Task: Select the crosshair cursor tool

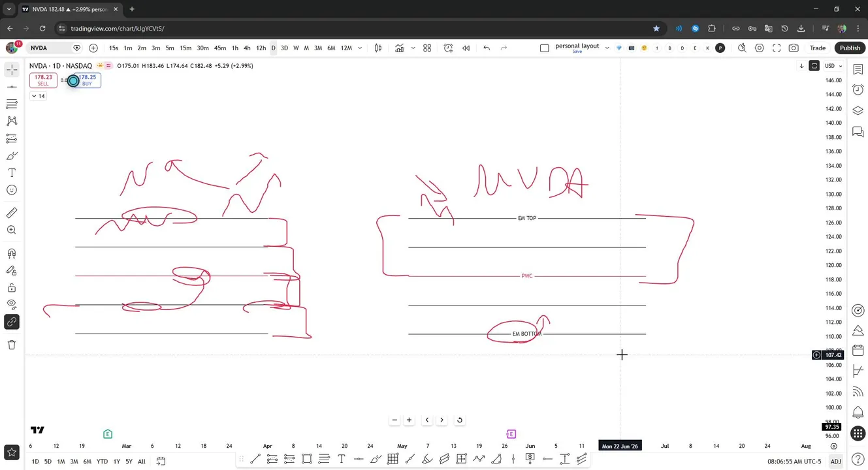Action: click(x=12, y=69)
